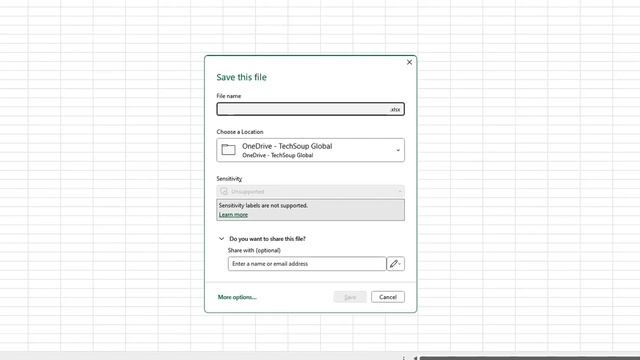The height and width of the screenshot is (360, 640).
Task: Click the Save button
Action: (x=350, y=297)
